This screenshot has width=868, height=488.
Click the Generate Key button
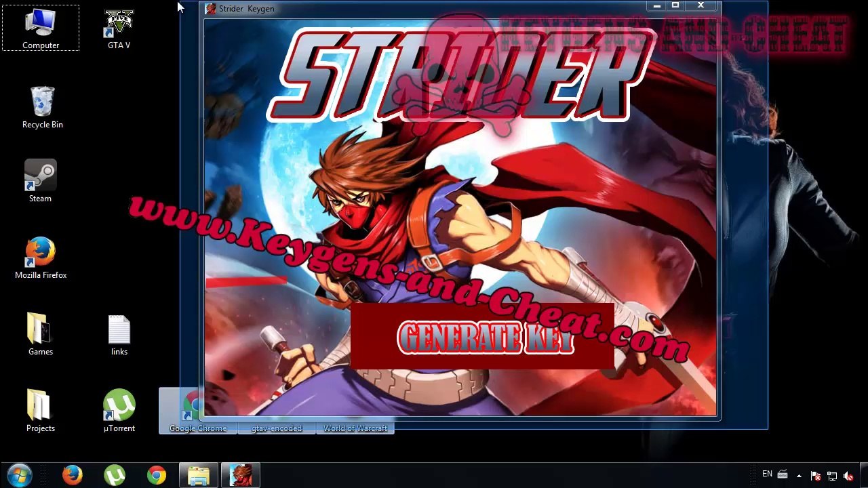tap(482, 337)
